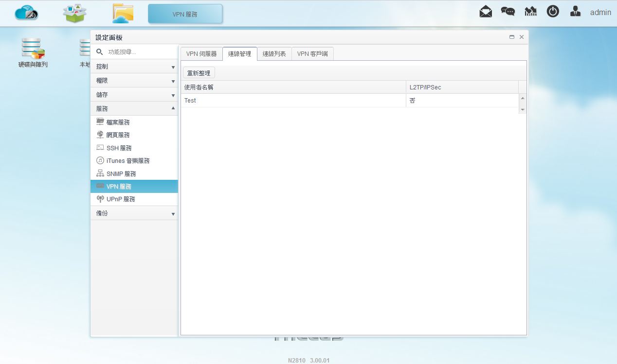Expand the 權限 section

point(134,81)
